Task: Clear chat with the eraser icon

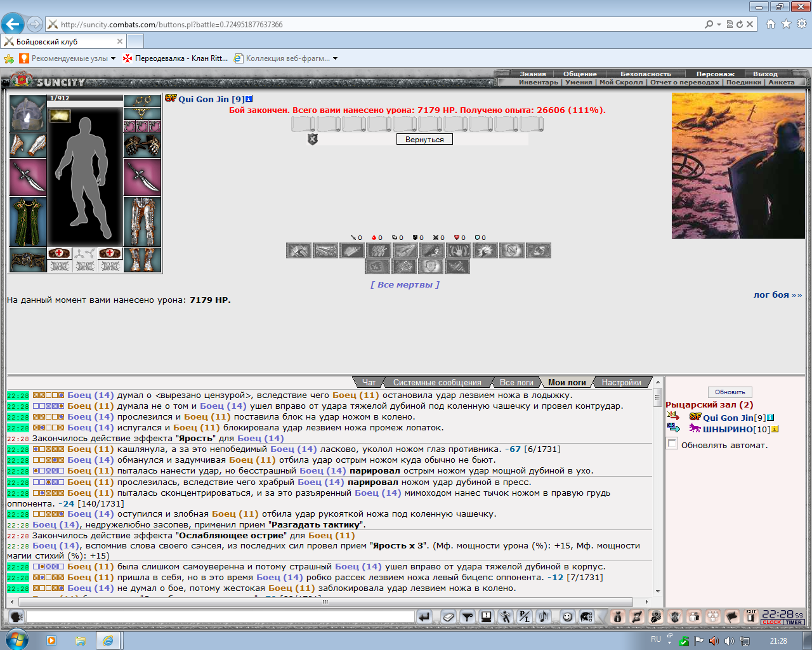Action: click(x=449, y=616)
